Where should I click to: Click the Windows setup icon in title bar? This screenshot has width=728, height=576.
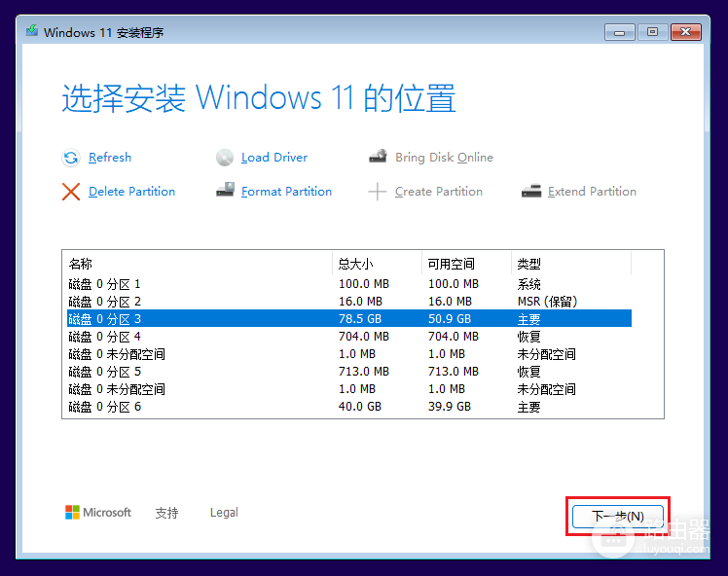click(31, 31)
